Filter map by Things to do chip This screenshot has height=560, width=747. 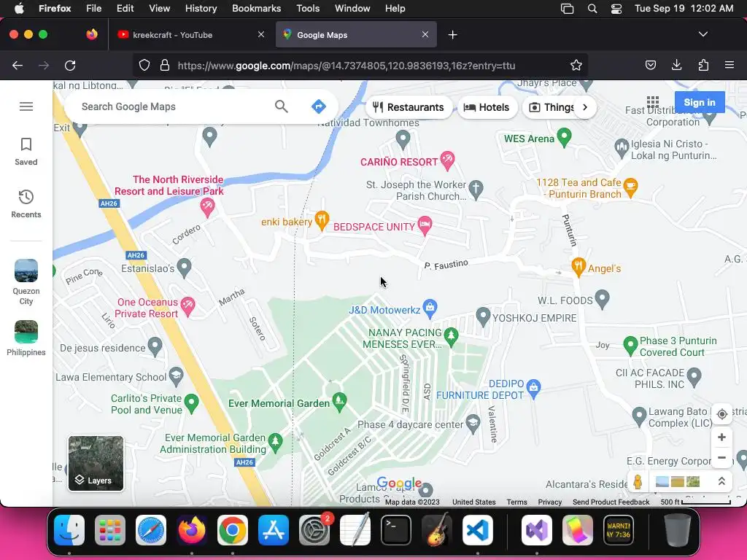coord(553,107)
